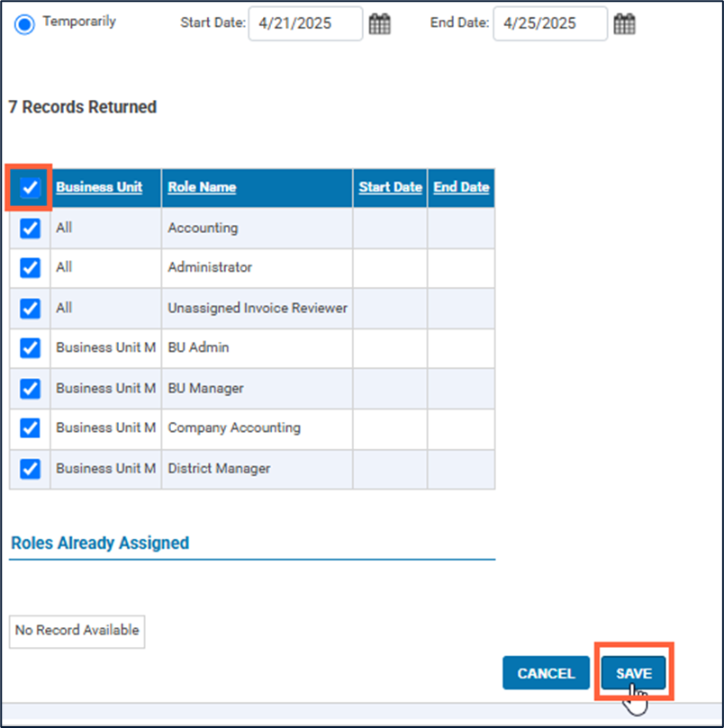The width and height of the screenshot is (724, 728).
Task: Click Business Unit M in BU Manager row
Action: tap(106, 388)
